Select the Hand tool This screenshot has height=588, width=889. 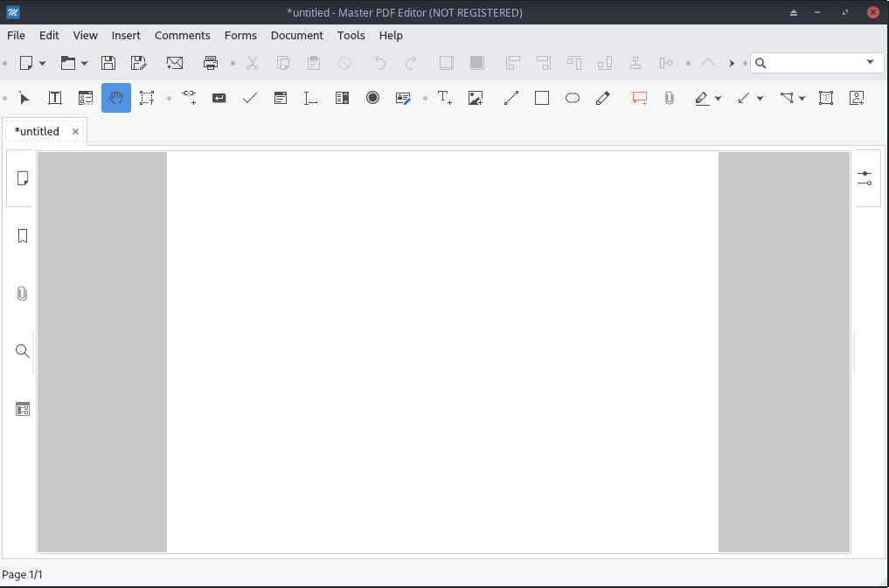coord(116,98)
